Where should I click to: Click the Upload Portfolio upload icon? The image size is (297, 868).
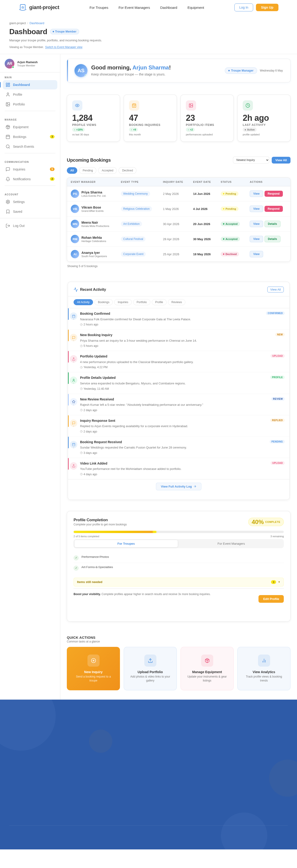(150, 660)
